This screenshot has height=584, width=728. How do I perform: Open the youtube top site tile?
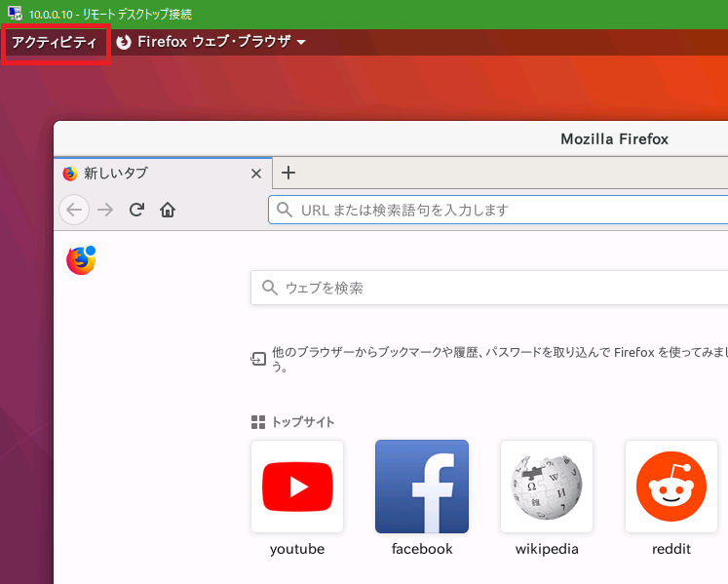point(297,487)
